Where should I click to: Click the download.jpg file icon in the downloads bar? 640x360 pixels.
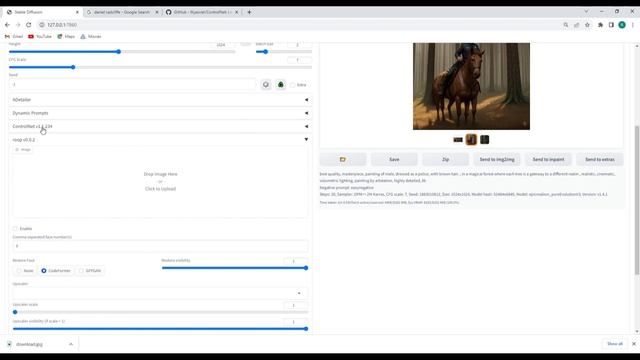[x=9, y=344]
